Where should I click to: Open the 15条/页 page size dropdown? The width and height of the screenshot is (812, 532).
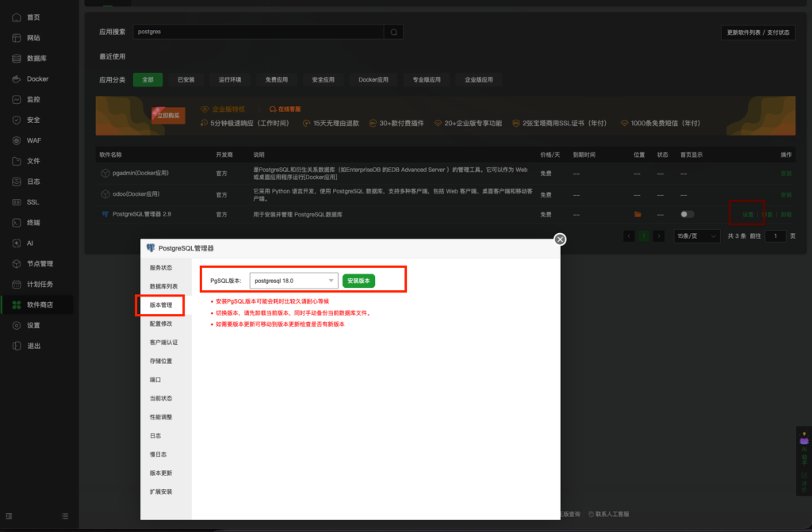pyautogui.click(x=696, y=236)
